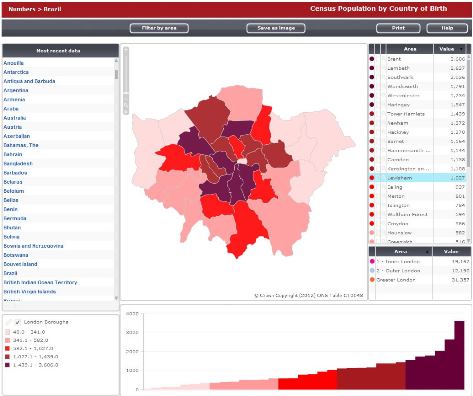Select the bright red legend swatch
Screen dimensions: 473x396
coord(7,348)
